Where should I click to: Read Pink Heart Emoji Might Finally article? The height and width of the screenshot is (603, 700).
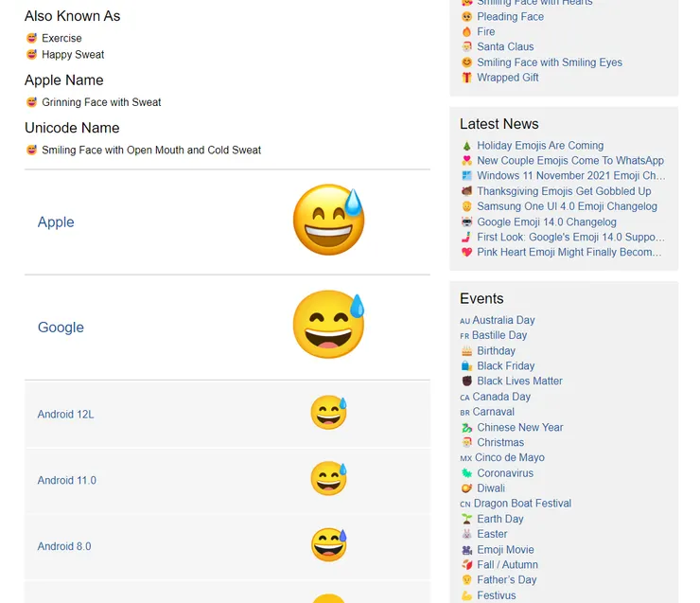pyautogui.click(x=569, y=253)
